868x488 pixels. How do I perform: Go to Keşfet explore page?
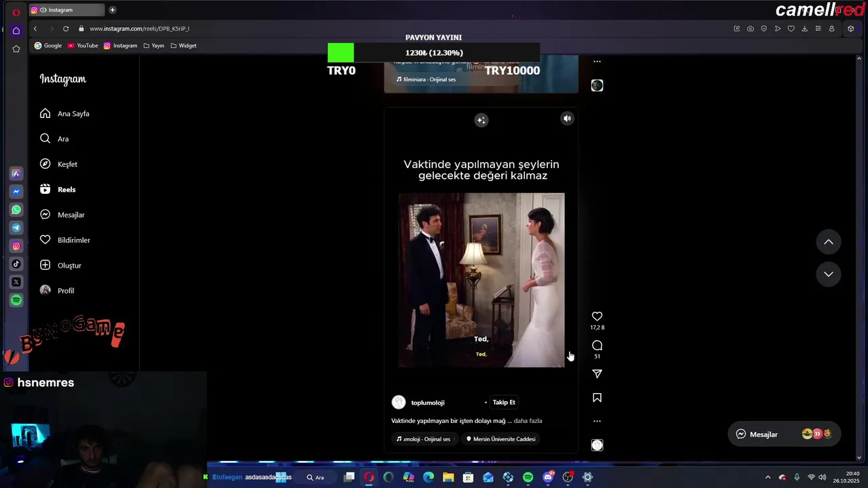point(58,164)
